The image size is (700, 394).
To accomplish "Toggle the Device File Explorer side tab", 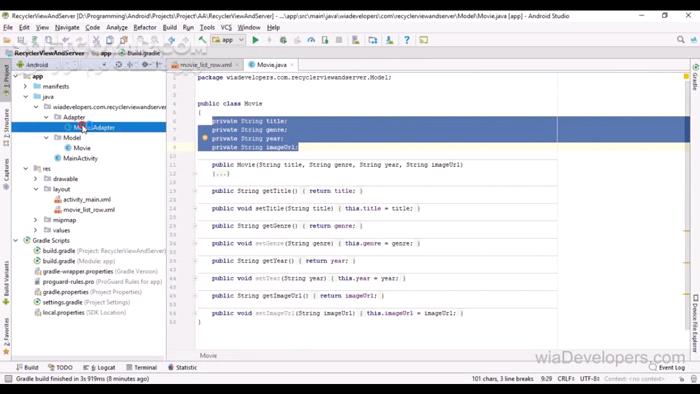I will (x=695, y=322).
